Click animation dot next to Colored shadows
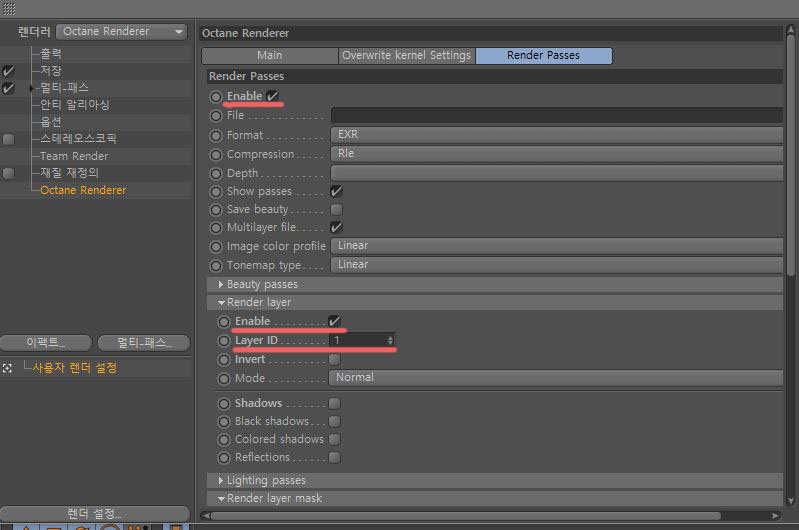Image resolution: width=799 pixels, height=530 pixels. point(224,439)
